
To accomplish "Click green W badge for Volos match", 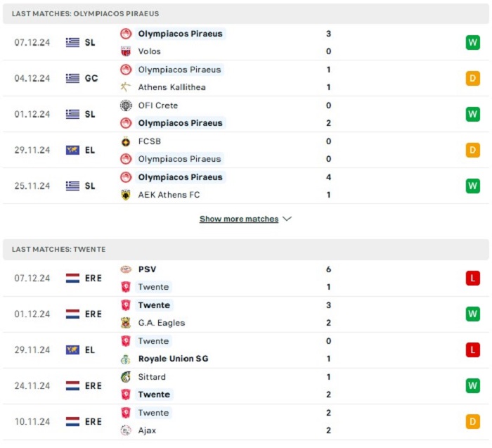I will pos(472,42).
